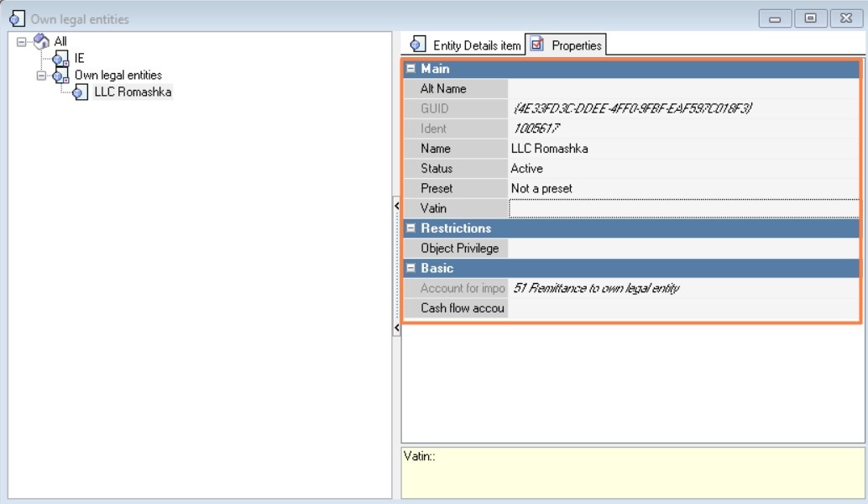Select the All root label
This screenshot has width=868, height=504.
coord(60,41)
